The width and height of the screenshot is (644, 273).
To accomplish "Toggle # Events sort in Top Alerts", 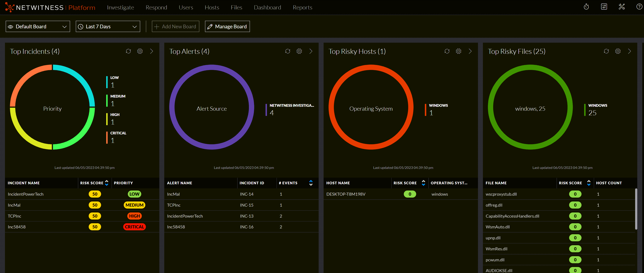I will point(311,183).
